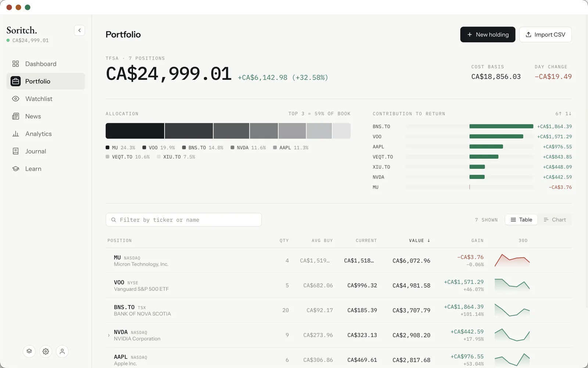Expand the NVDA row chevron

[x=109, y=335]
